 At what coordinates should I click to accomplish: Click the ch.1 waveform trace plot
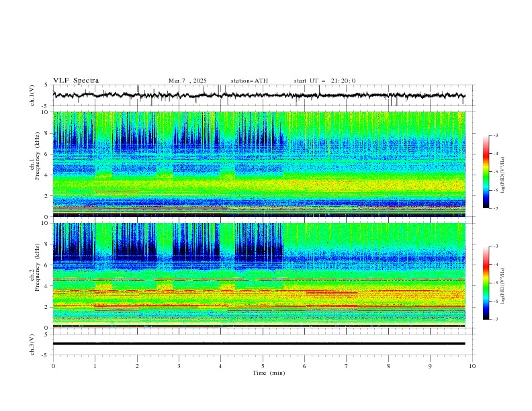click(x=259, y=95)
